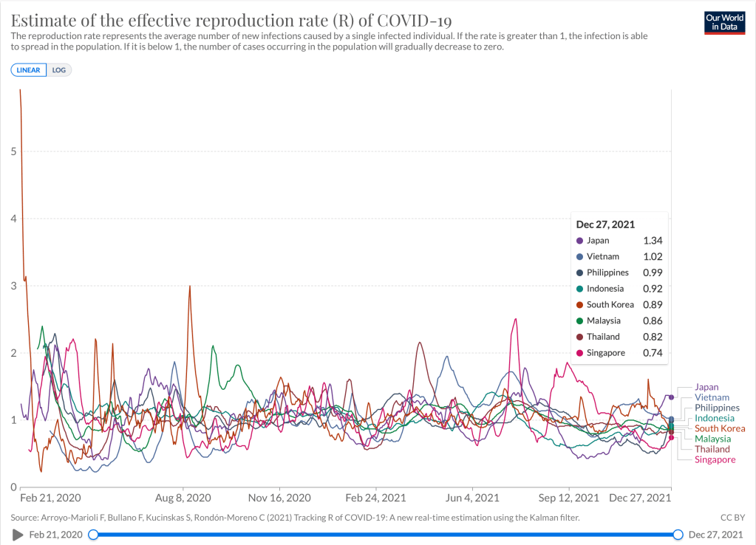This screenshot has height=545, width=756.
Task: Highlight the Vietnam series label
Action: click(712, 397)
